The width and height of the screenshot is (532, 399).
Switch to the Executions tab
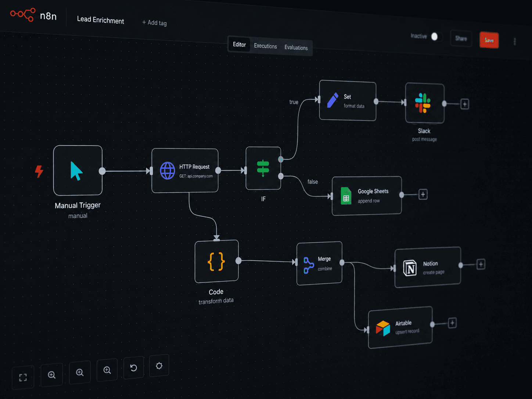[265, 46]
